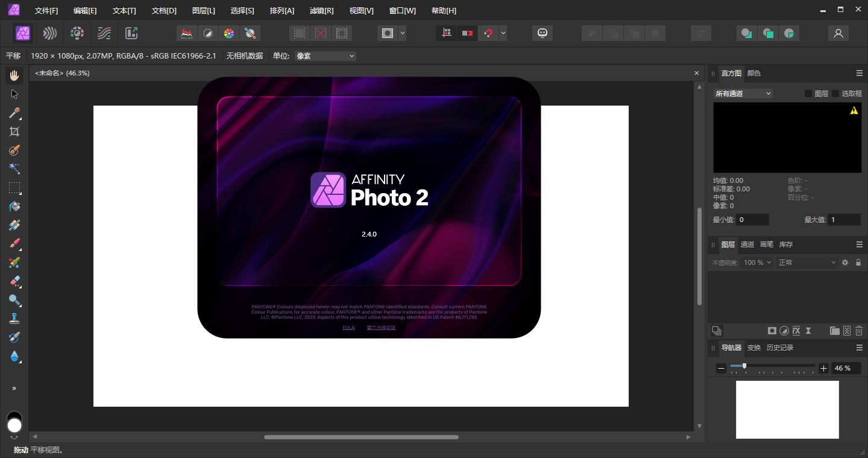Expand the quick mask options arrow

[x=402, y=33]
